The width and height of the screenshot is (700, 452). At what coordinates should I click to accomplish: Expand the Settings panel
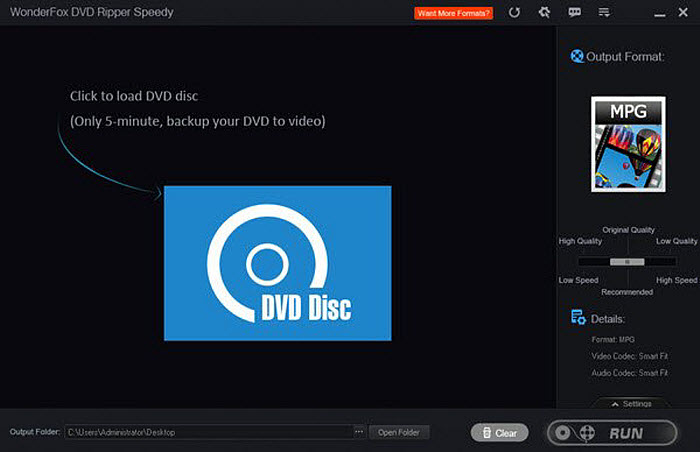click(x=631, y=403)
